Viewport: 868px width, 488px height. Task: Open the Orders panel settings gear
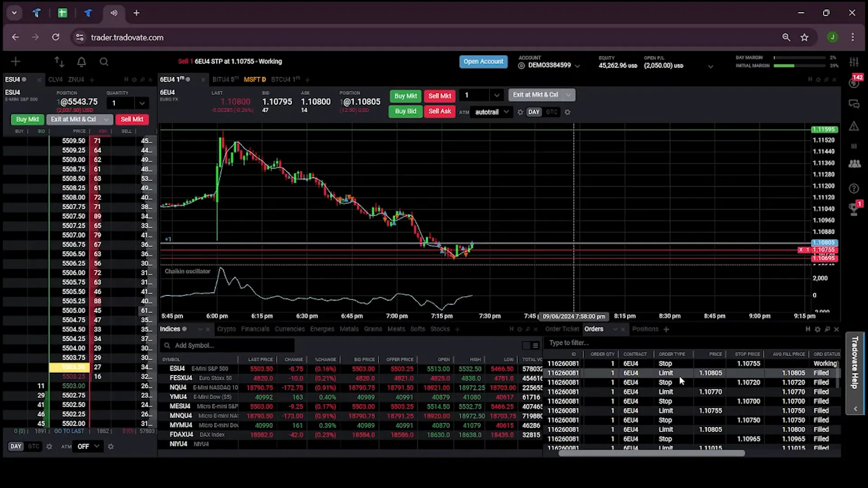point(817,329)
